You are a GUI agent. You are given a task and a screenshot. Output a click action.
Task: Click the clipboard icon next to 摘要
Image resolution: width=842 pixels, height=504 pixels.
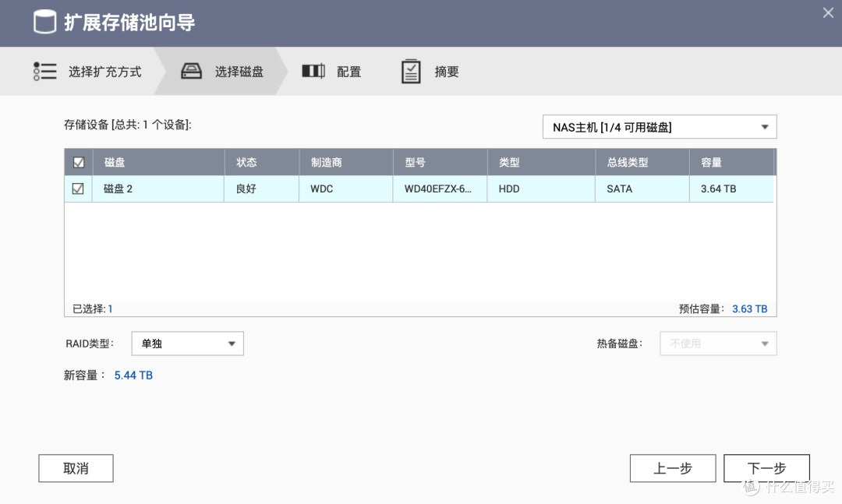tap(411, 71)
